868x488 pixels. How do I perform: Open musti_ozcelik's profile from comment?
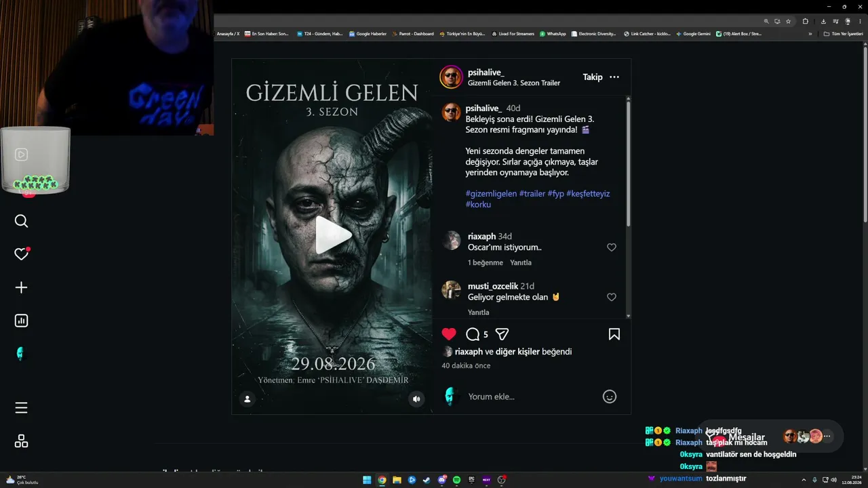click(493, 286)
